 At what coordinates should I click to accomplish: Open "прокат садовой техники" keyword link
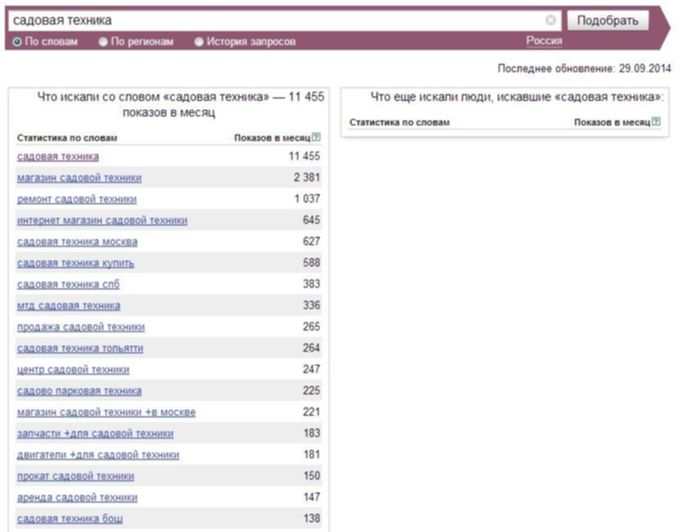75,476
